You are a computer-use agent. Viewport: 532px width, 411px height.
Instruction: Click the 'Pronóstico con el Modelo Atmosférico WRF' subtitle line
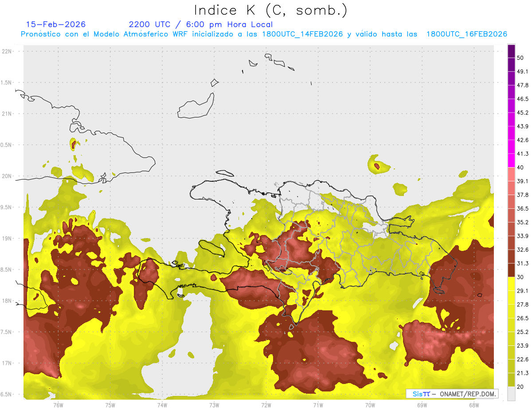click(264, 34)
